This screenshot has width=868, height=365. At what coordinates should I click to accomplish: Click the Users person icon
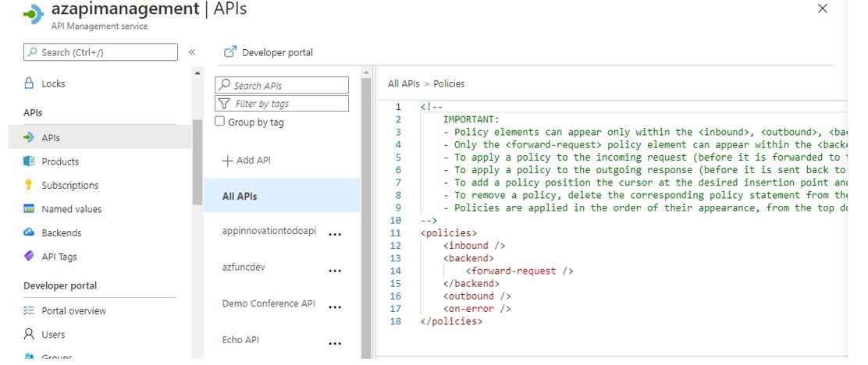coord(29,334)
